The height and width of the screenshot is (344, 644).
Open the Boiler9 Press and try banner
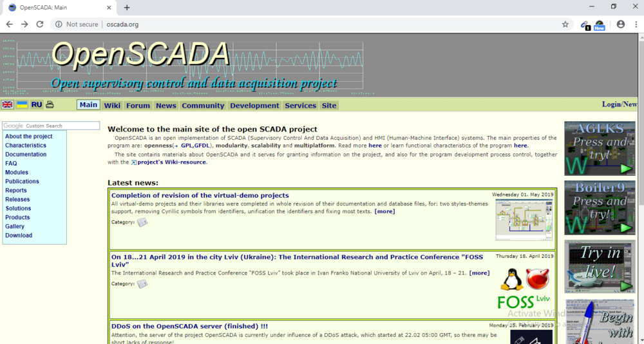point(600,207)
